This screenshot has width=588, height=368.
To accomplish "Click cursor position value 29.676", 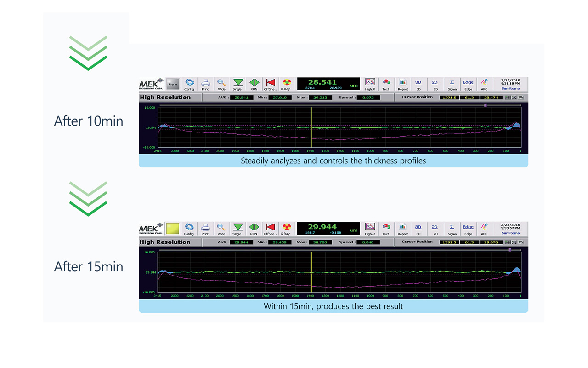I will click(492, 242).
